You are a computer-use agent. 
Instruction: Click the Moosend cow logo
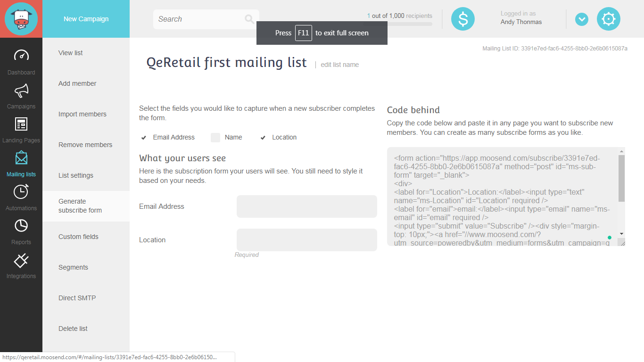(x=21, y=19)
